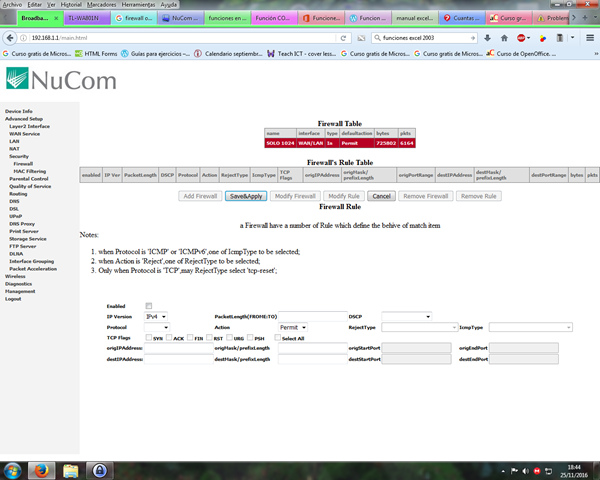Screen dimensions: 600x480
Task: Open the RejectType dropdown
Action: [419, 327]
